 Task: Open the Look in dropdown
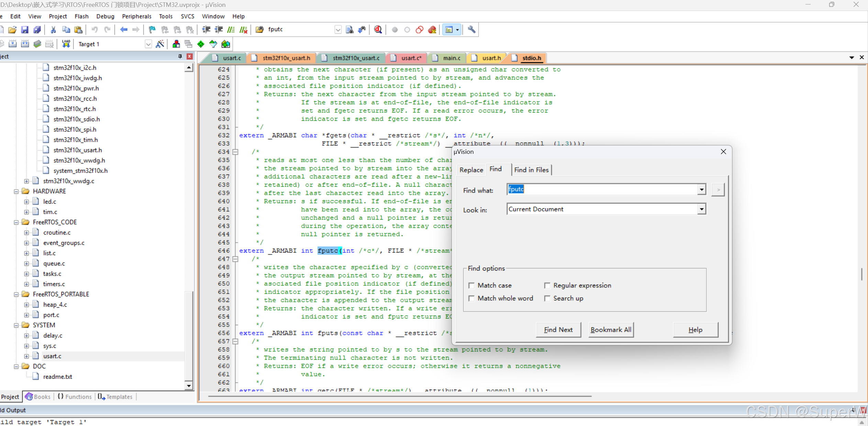tap(701, 209)
